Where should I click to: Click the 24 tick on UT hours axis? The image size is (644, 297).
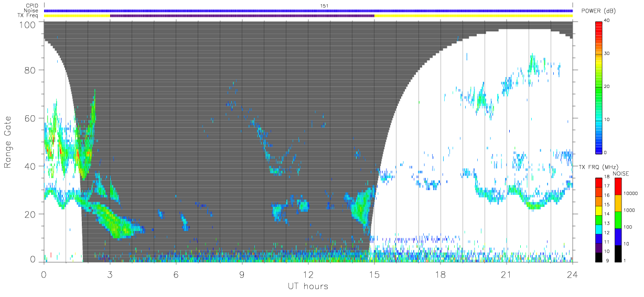[x=573, y=274]
